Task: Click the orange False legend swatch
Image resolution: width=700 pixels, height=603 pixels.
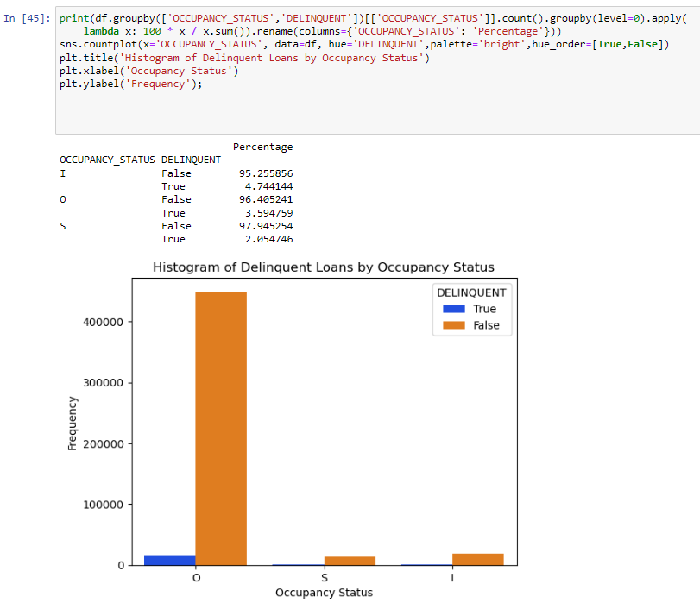Action: click(453, 325)
